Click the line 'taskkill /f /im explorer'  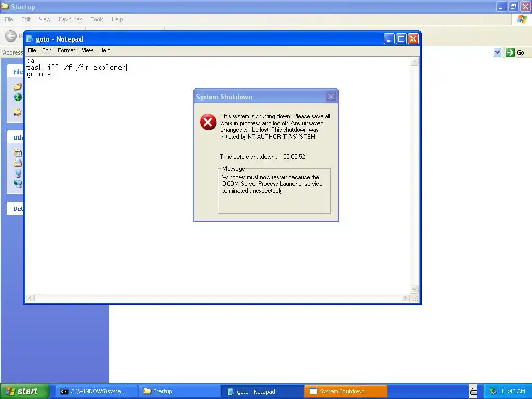click(76, 68)
